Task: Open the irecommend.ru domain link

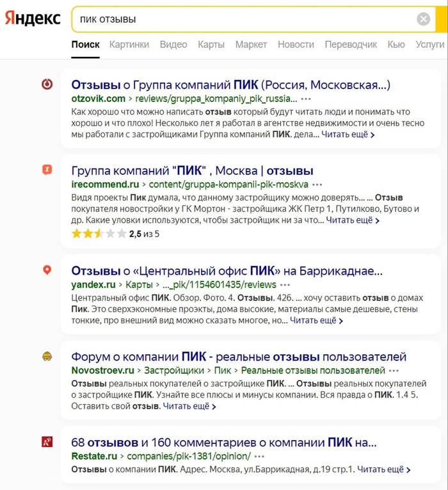Action: (x=105, y=184)
